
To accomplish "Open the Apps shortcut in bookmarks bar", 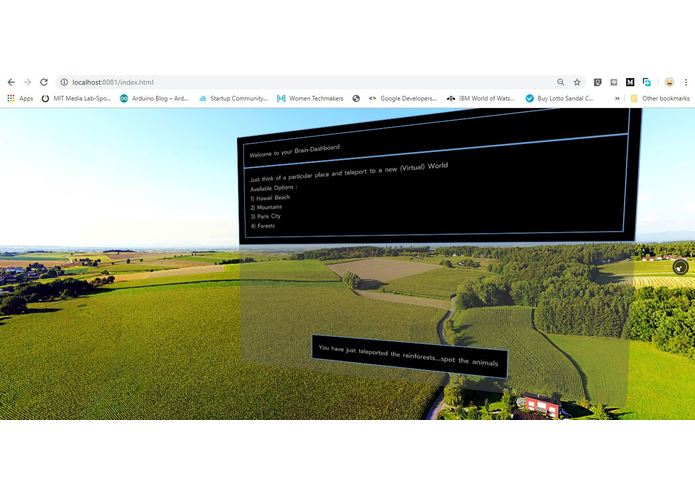I will [20, 98].
